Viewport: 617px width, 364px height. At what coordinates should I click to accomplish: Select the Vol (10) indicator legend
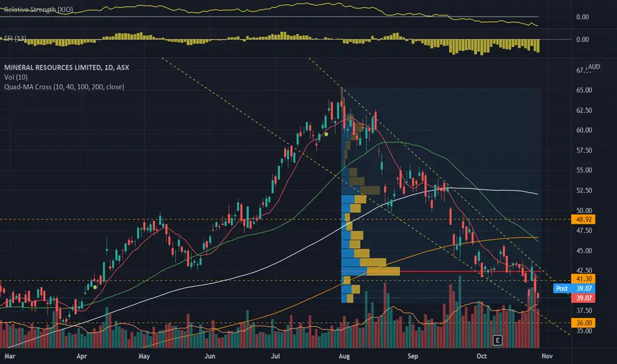pos(16,77)
